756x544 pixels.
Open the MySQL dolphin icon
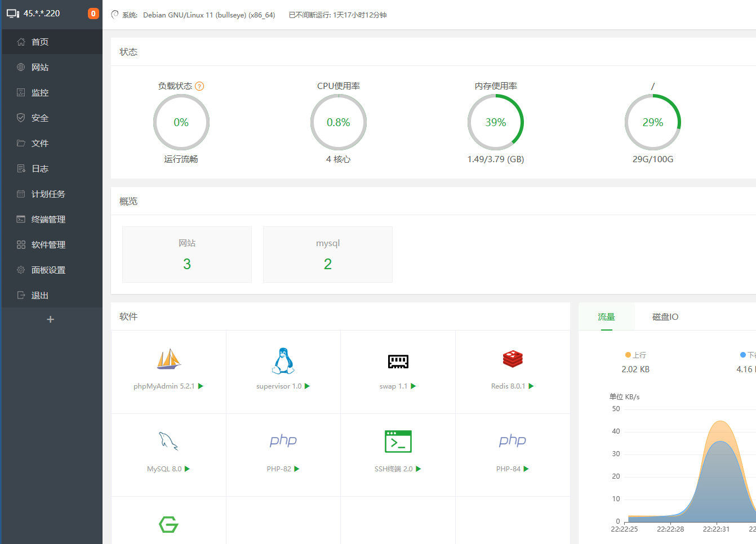point(168,441)
